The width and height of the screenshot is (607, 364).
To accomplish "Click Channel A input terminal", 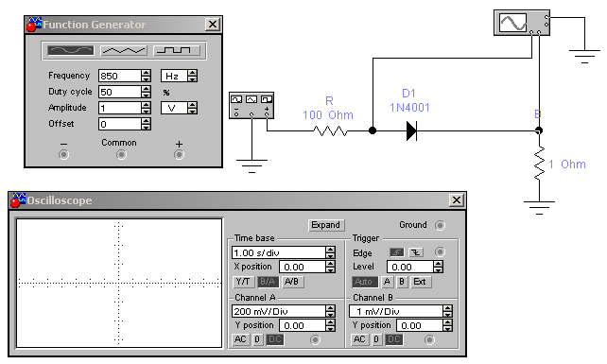I will [315, 340].
